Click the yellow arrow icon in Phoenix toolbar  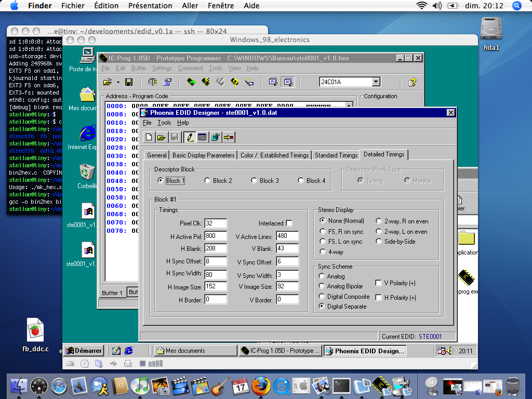coord(229,137)
